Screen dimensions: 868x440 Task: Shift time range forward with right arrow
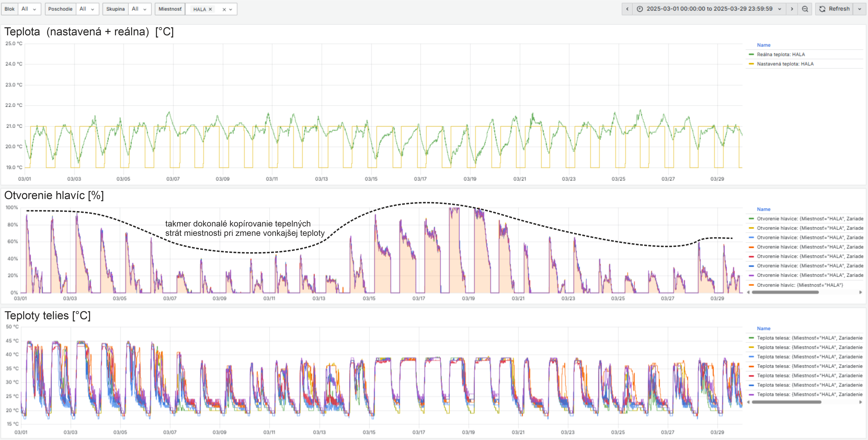point(792,9)
